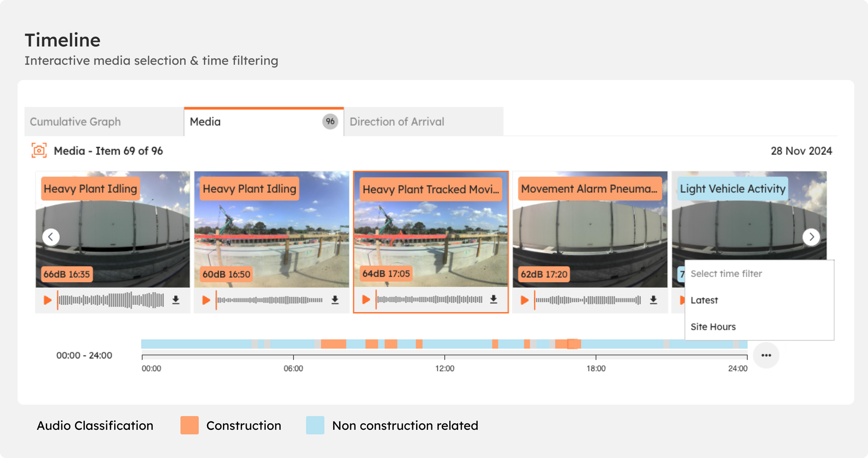Play the selected 64dB 17:05 clip audio
The height and width of the screenshot is (458, 868).
coord(366,299)
